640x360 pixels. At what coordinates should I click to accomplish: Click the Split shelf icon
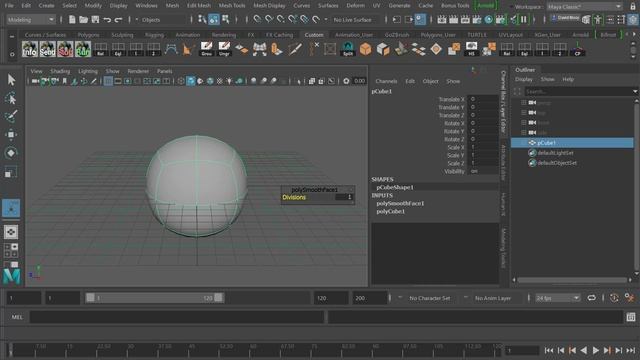(x=348, y=49)
